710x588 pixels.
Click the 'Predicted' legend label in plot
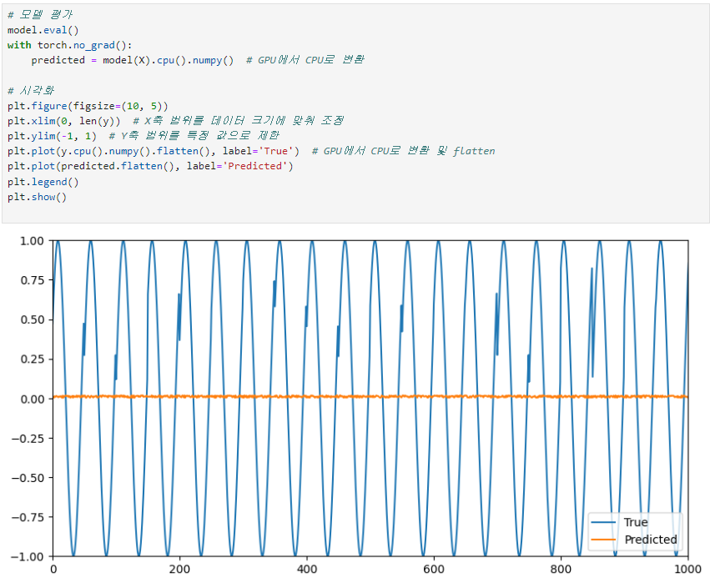(x=651, y=540)
